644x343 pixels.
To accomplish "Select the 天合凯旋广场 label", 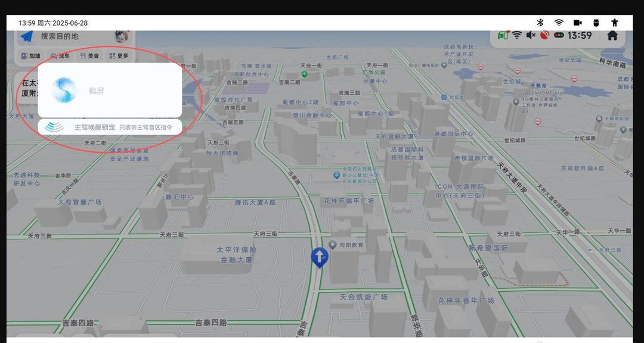I will (364, 297).
